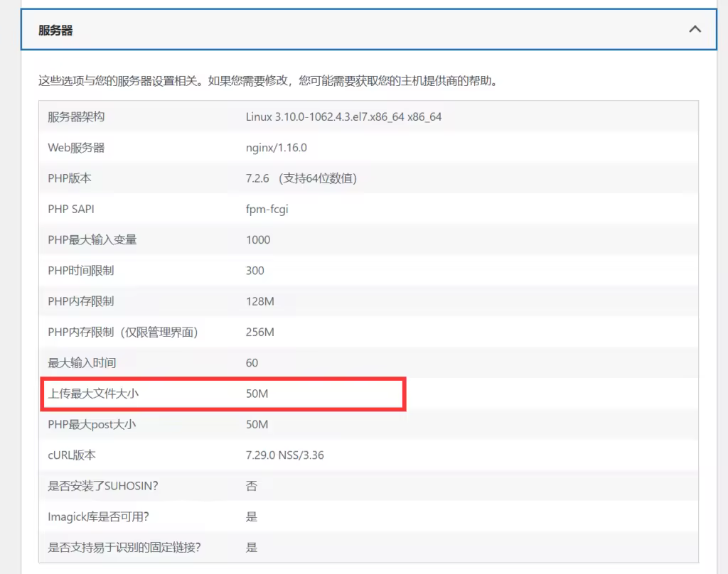728x574 pixels.
Task: Click the Linux 3.10.0 kernel value text
Action: (343, 117)
